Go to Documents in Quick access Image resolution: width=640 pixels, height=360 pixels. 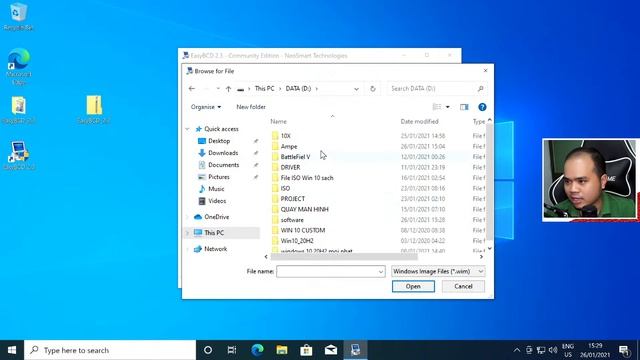(223, 165)
